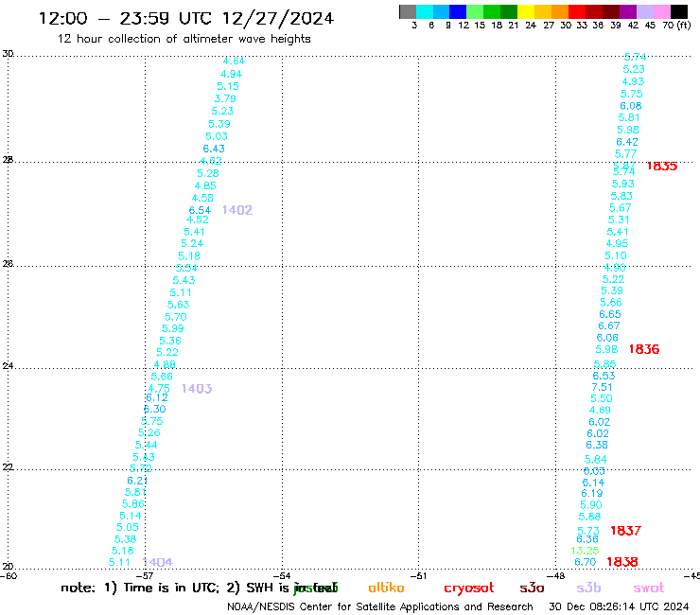Select the 6.53 value below latitude 24
This screenshot has height=615, width=700.
(x=604, y=376)
